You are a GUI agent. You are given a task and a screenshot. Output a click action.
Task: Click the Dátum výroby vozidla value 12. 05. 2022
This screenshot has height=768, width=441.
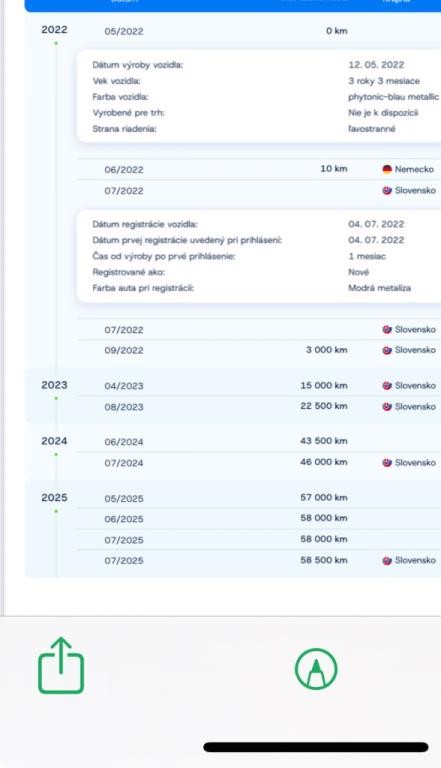pos(376,65)
